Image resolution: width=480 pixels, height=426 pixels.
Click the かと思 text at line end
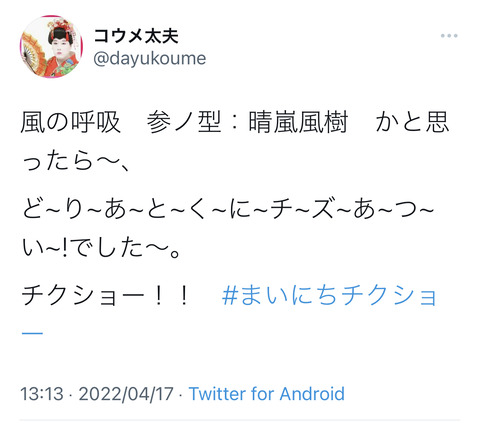pyautogui.click(x=412, y=122)
